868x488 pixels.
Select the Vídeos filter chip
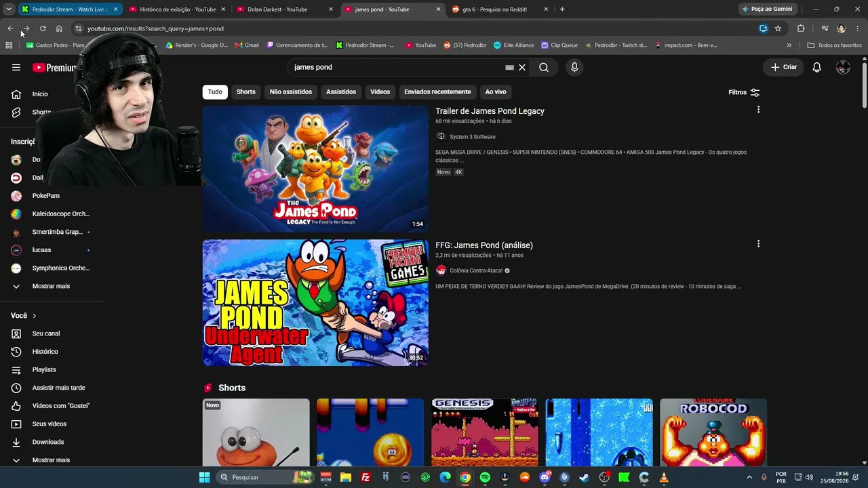pyautogui.click(x=380, y=91)
